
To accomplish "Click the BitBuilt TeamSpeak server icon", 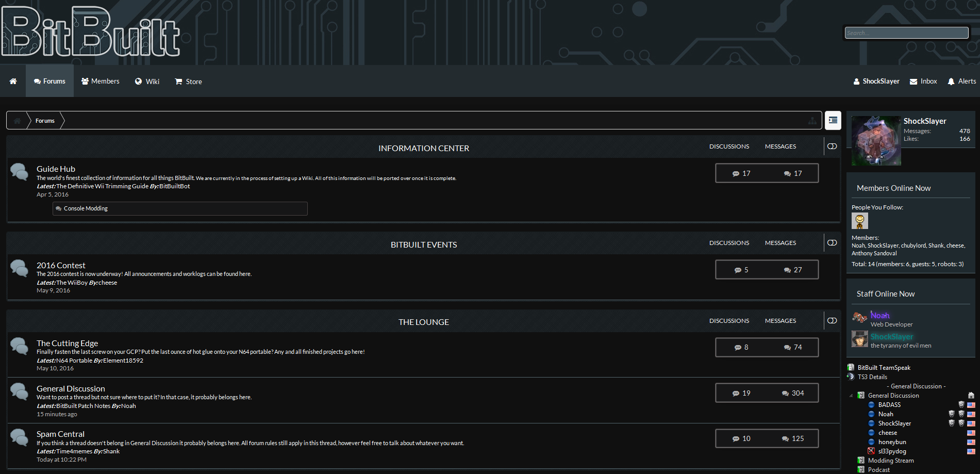I will point(851,368).
